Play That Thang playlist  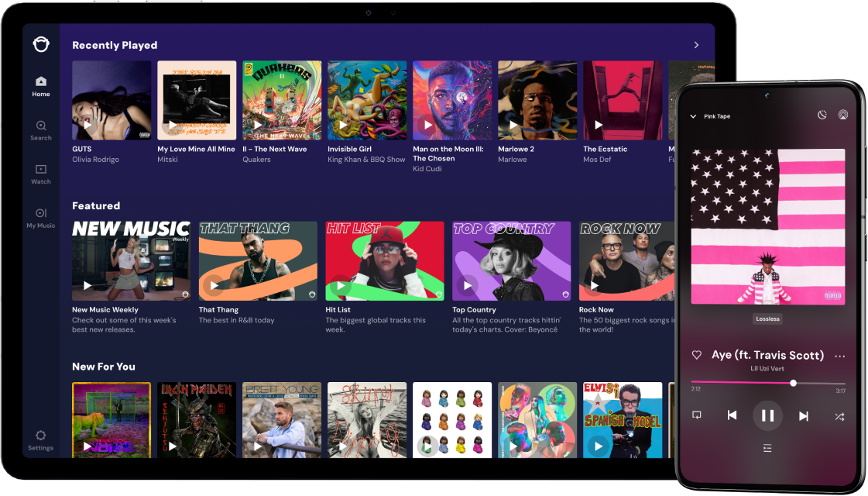click(x=214, y=286)
